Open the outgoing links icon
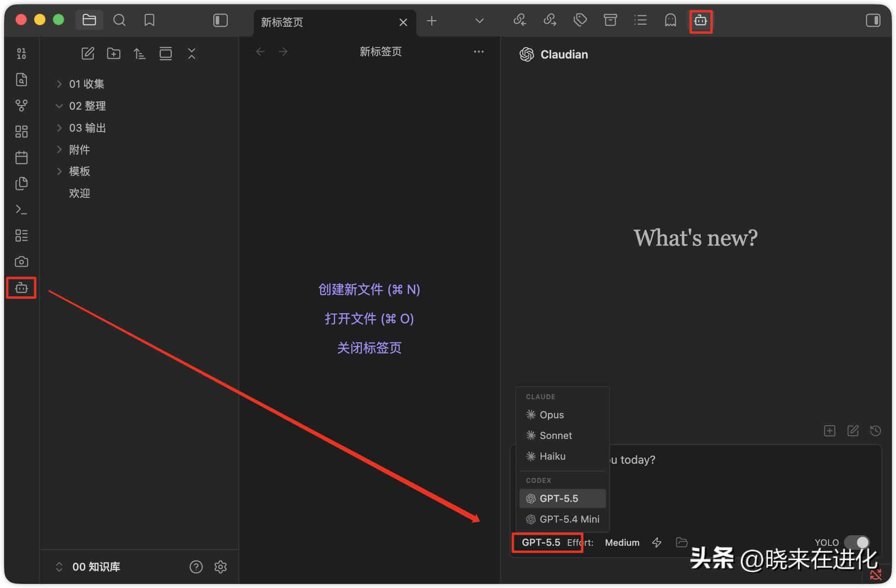This screenshot has height=588, width=896. pos(550,20)
